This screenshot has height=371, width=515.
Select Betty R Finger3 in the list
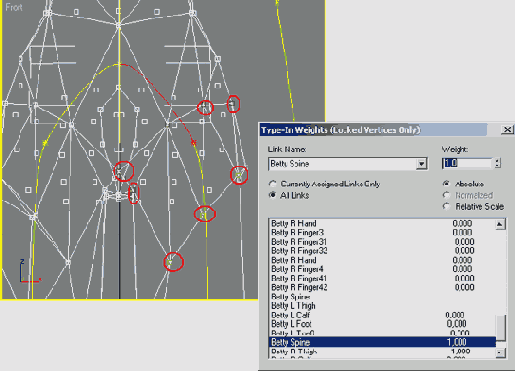(x=382, y=232)
